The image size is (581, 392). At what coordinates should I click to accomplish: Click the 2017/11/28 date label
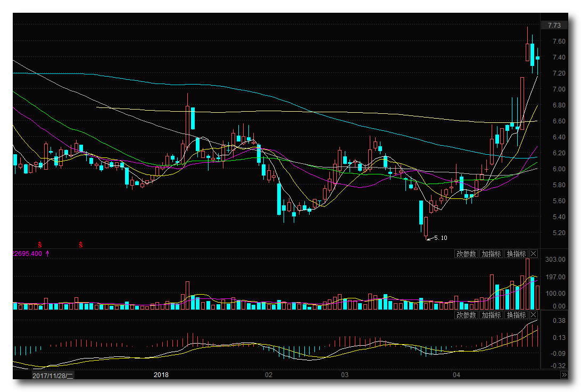(53, 375)
